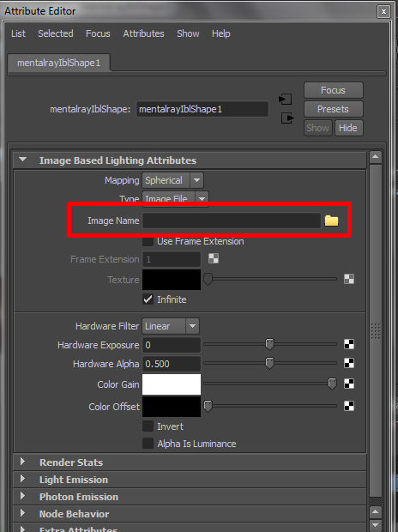Open the Selected menu
The height and width of the screenshot is (532, 398).
(x=56, y=33)
